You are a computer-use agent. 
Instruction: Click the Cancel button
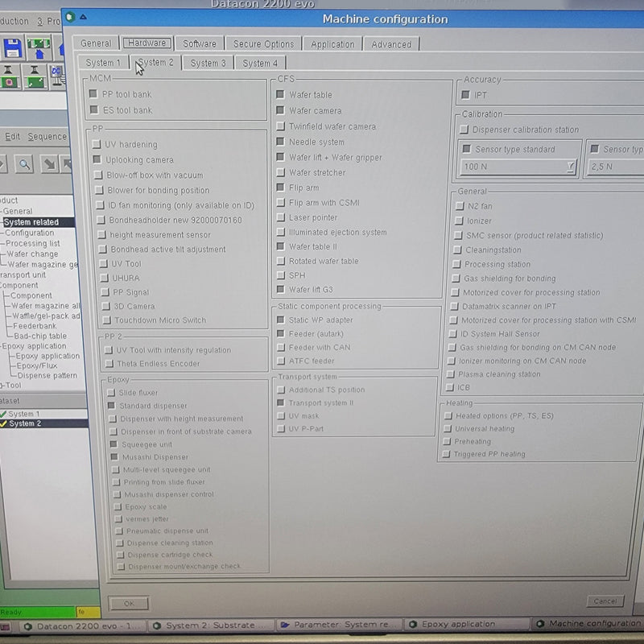point(605,601)
